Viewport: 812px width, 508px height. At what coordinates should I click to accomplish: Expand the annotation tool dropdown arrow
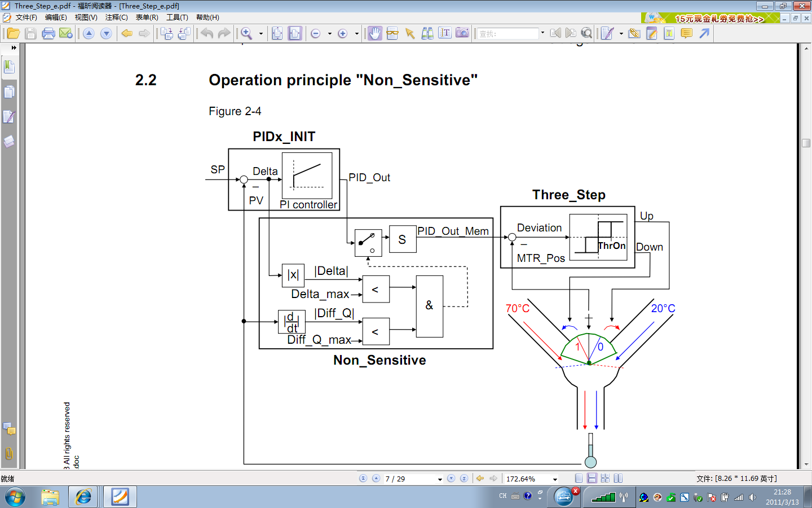[621, 34]
